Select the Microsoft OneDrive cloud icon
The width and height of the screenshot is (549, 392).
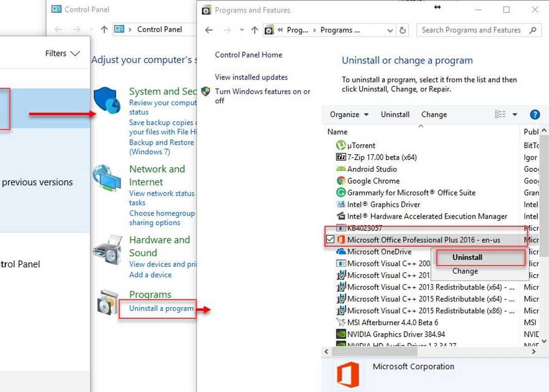point(341,252)
